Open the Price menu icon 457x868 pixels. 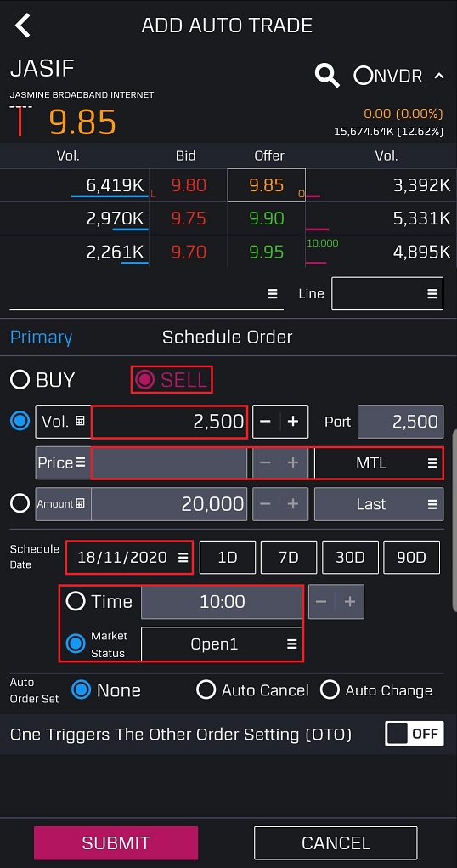(x=80, y=462)
